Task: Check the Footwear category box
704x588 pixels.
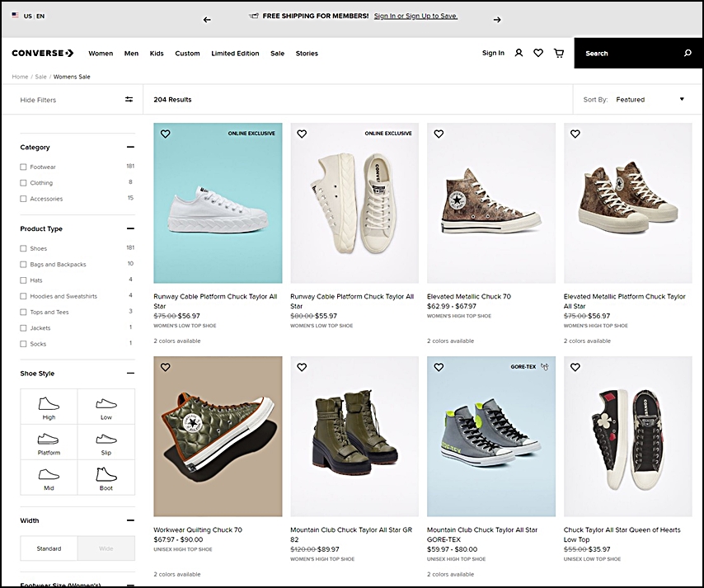Action: click(x=23, y=167)
